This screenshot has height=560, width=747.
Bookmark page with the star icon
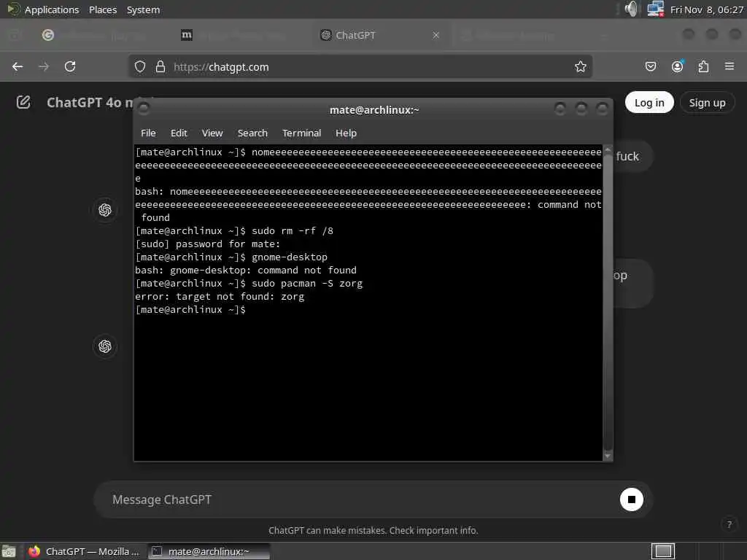(580, 66)
